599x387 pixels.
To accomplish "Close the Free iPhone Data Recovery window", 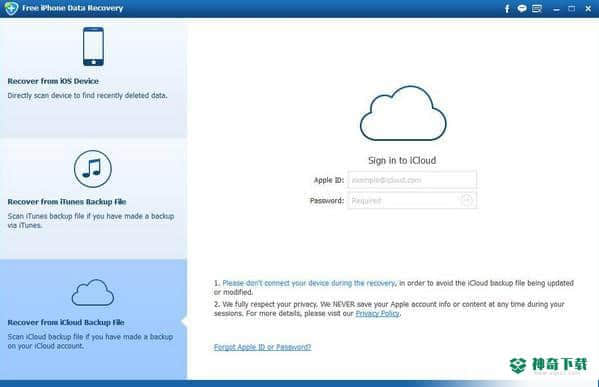I will pyautogui.click(x=588, y=8).
